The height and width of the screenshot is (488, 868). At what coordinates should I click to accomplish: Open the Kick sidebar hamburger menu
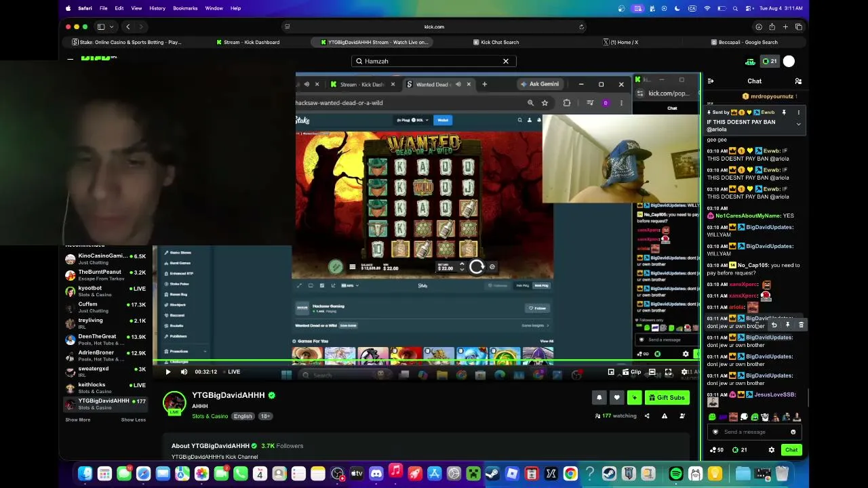click(71, 60)
